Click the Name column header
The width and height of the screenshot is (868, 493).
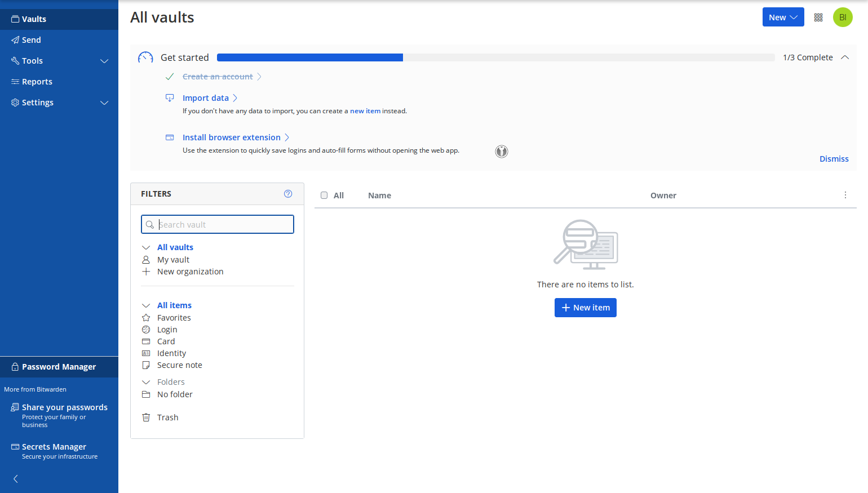point(379,196)
